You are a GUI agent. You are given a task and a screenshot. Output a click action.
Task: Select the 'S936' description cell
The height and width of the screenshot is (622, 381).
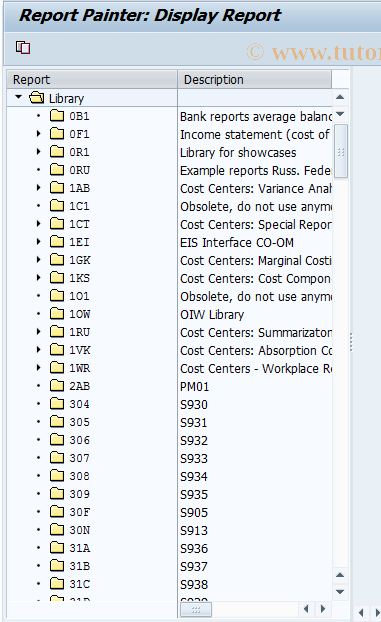pos(194,549)
